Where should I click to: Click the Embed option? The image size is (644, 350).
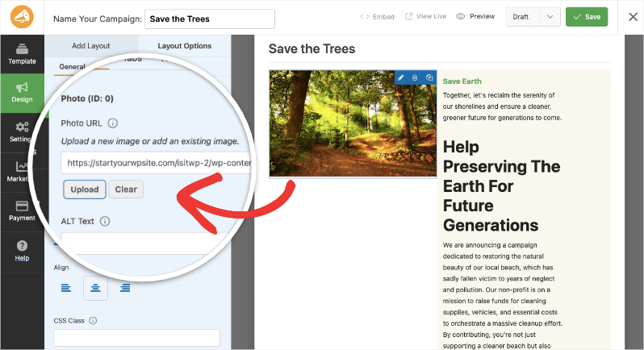pyautogui.click(x=377, y=17)
